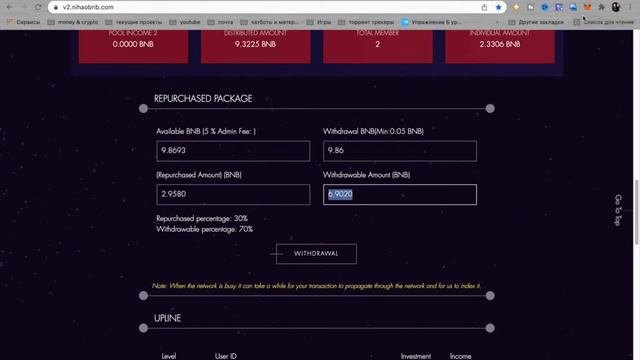This screenshot has height=360, width=640.
Task: Open the purple square extension icon
Action: [559, 7]
